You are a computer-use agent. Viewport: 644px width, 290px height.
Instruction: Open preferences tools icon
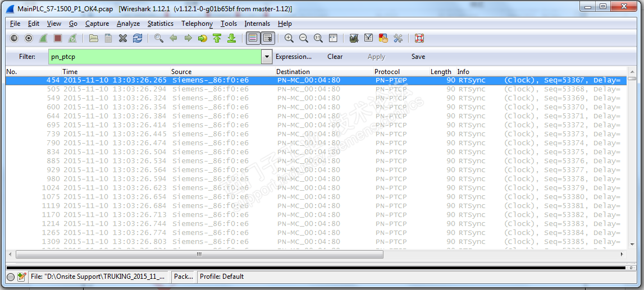[x=398, y=38]
